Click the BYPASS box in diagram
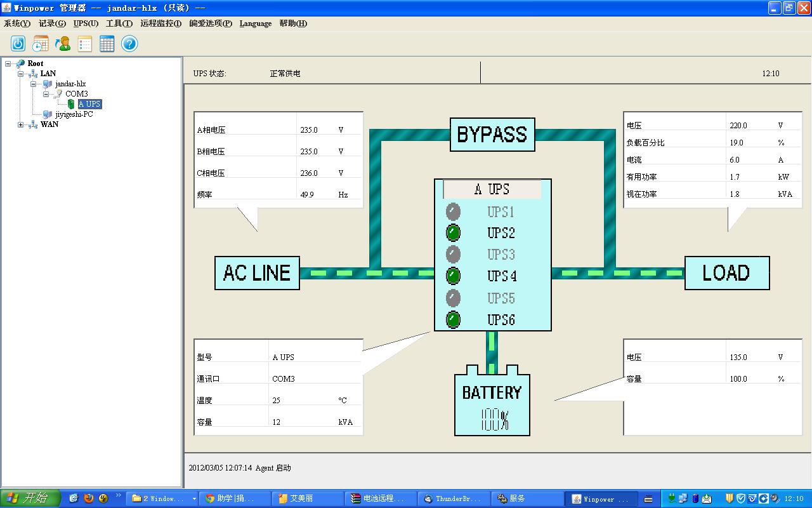This screenshot has height=508, width=812. pos(492,135)
